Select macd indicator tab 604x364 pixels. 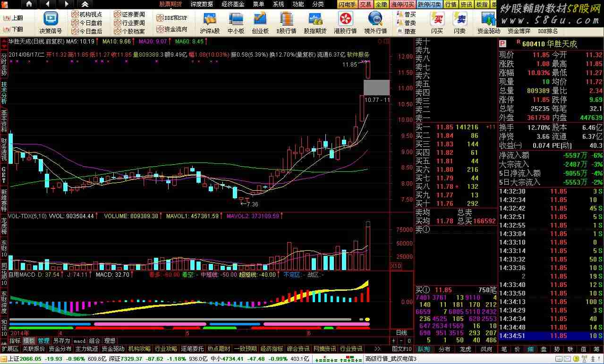pyautogui.click(x=79, y=340)
